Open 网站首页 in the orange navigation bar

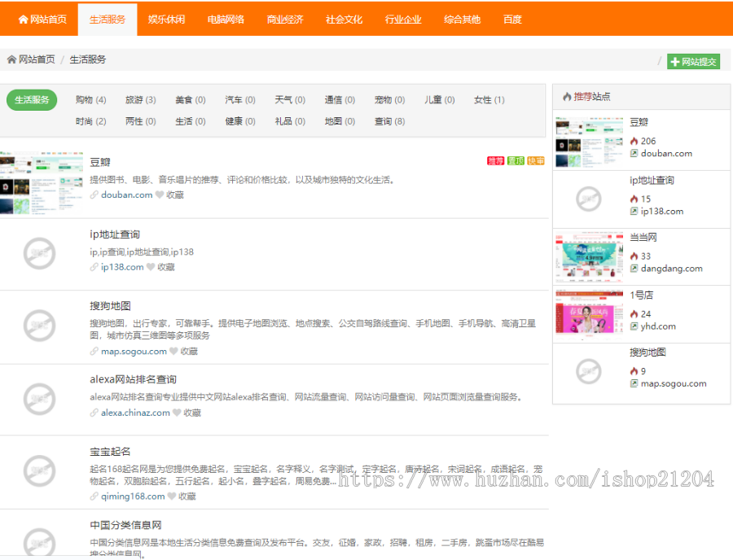pyautogui.click(x=42, y=20)
